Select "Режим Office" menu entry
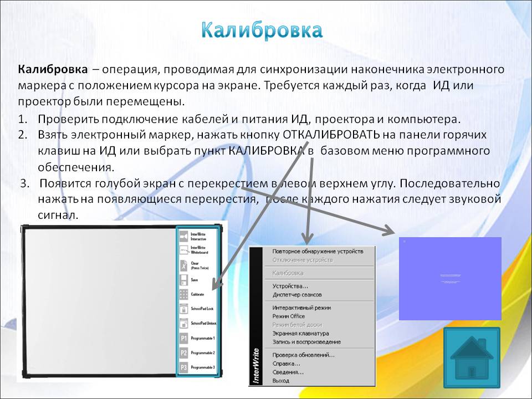 click(x=288, y=316)
